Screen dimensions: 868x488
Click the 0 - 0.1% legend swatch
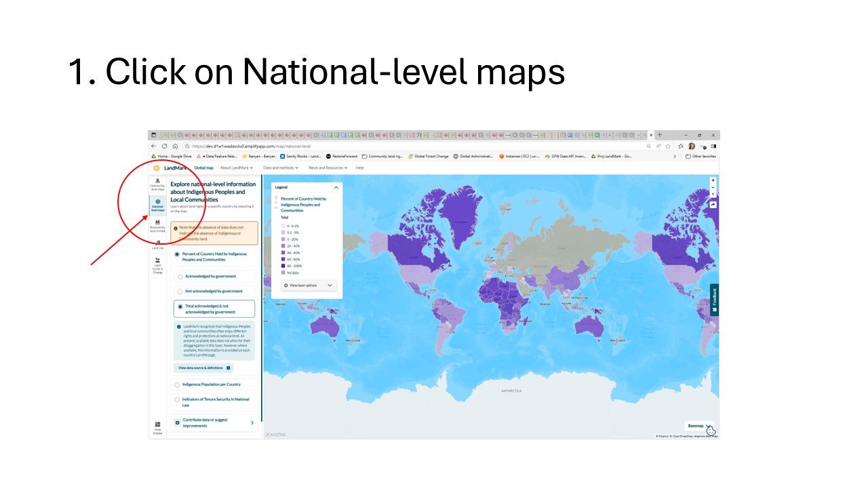[x=283, y=226]
